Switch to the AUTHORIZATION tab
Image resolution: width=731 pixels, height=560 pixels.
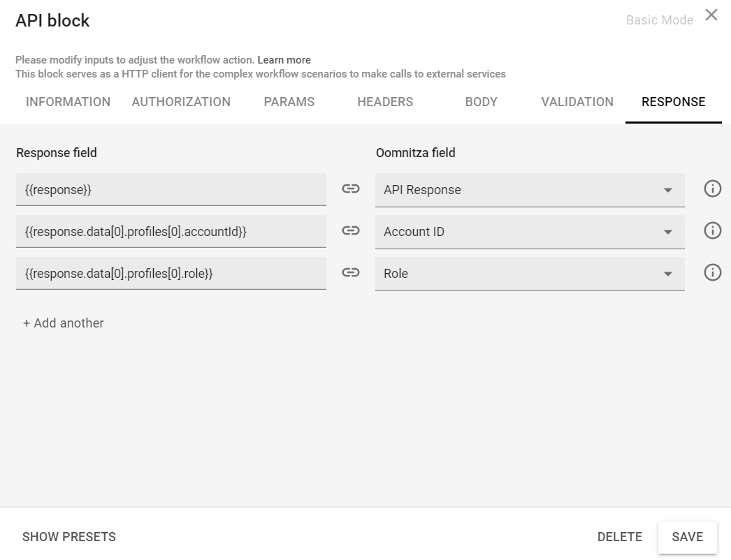tap(180, 102)
